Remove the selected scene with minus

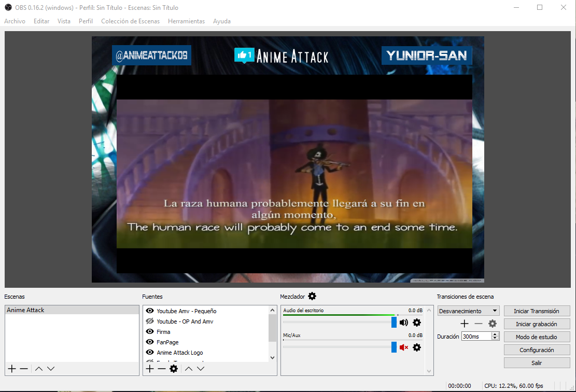coord(24,369)
